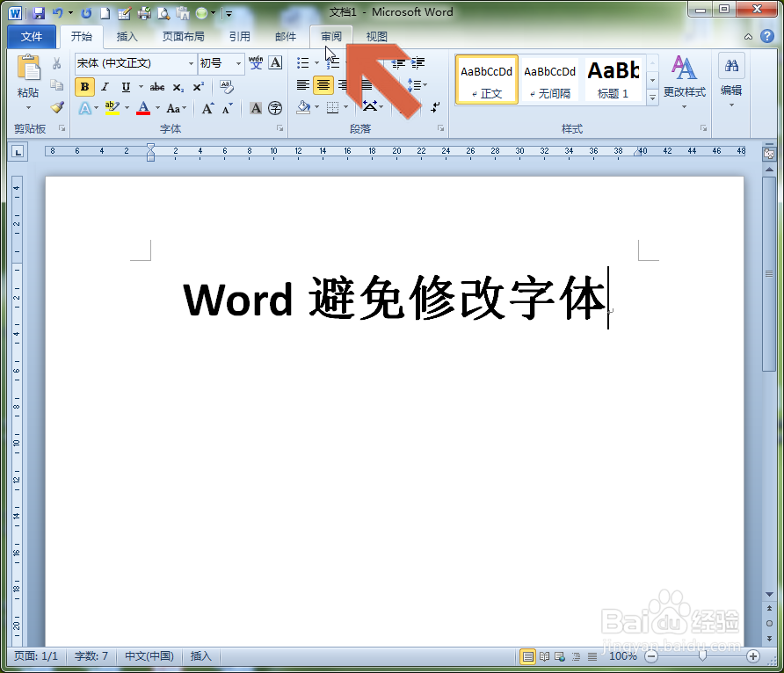The height and width of the screenshot is (673, 784).
Task: Align text left
Action: click(x=302, y=85)
